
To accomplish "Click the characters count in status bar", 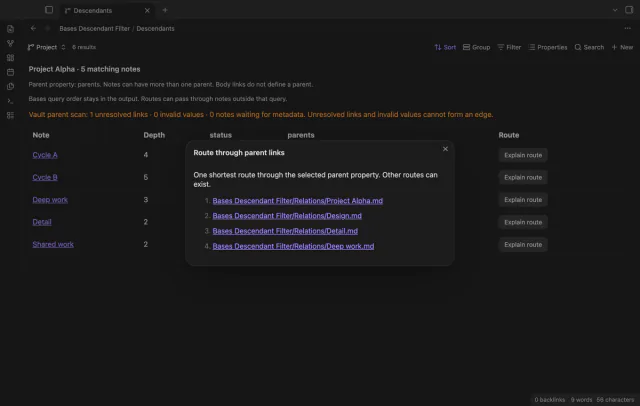I will 615,400.
